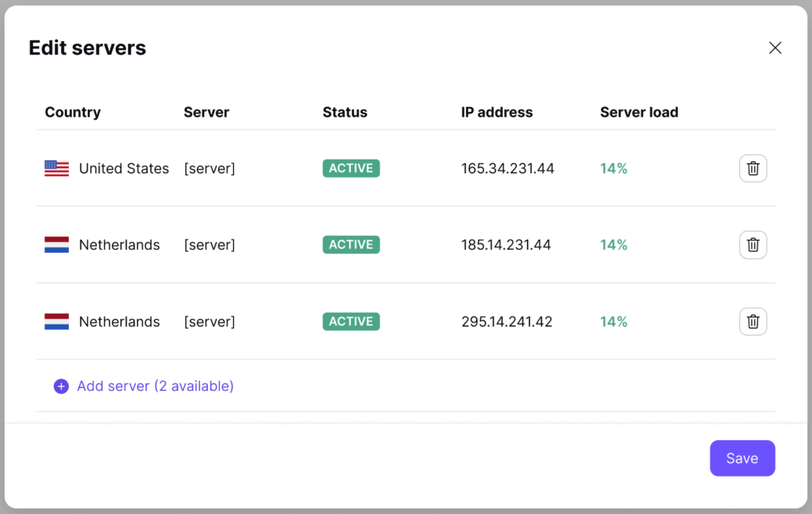Select IP address 185.14.231.44
812x514 pixels.
[x=506, y=244]
